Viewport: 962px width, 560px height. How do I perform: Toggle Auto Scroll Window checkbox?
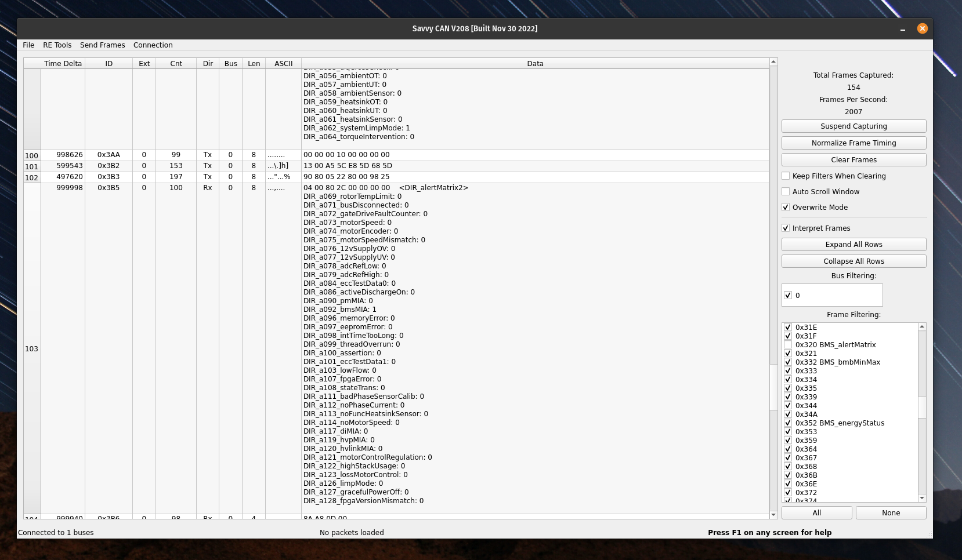786,192
